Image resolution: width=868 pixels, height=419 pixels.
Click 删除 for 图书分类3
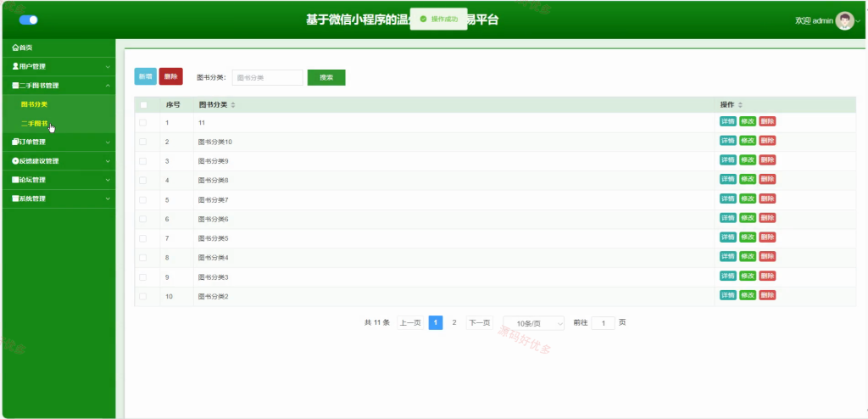(x=767, y=276)
